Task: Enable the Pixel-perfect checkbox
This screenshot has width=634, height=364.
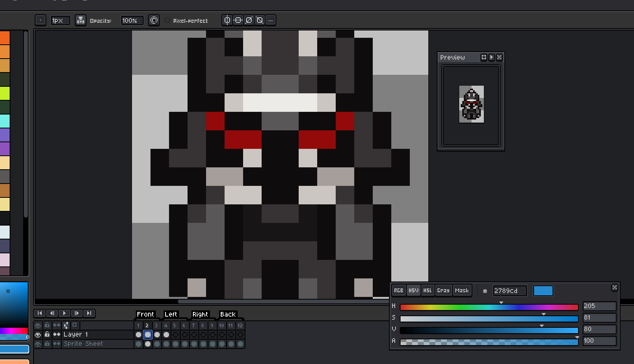Action: (167, 20)
